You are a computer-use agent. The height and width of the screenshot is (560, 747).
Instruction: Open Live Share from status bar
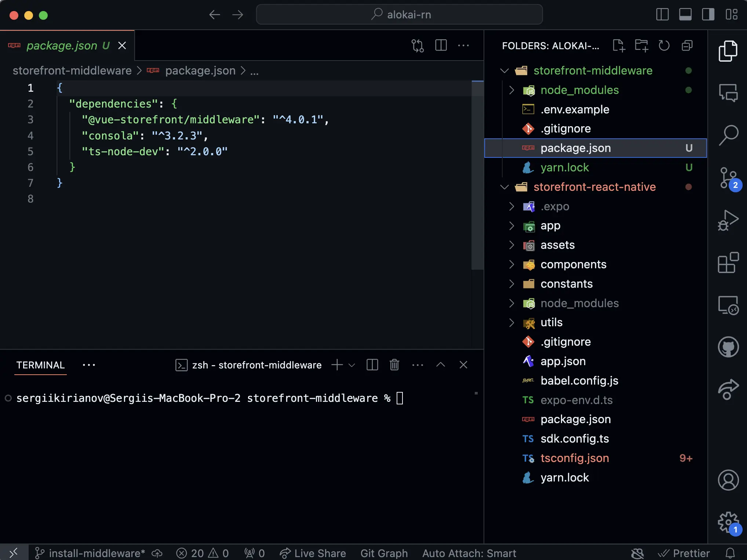click(x=313, y=553)
